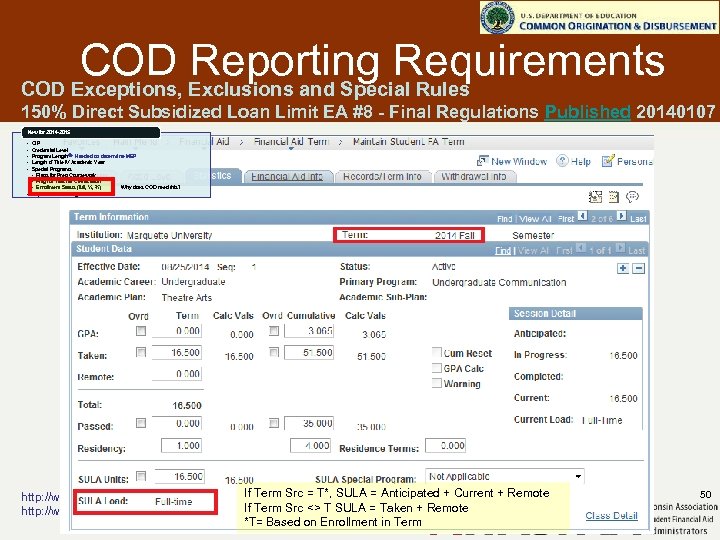Click the 'Semester' text next to Term

pyautogui.click(x=533, y=236)
